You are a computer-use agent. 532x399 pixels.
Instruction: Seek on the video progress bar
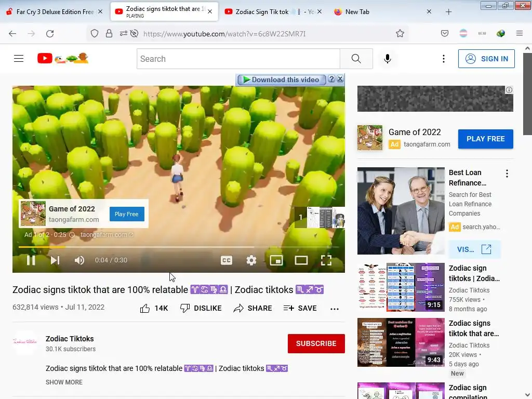point(179,247)
